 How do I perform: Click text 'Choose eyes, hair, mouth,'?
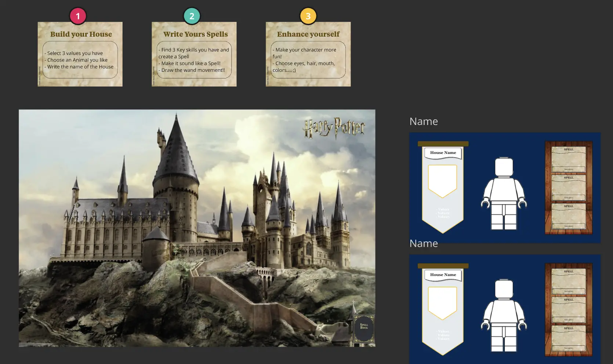pyautogui.click(x=305, y=63)
